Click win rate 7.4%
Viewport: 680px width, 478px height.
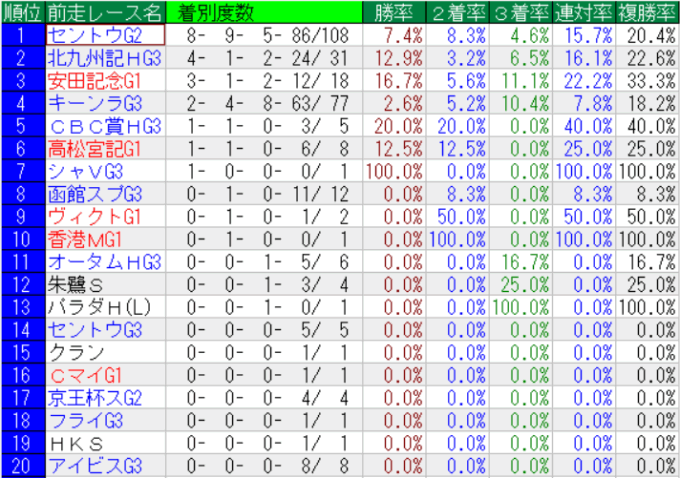pyautogui.click(x=403, y=35)
